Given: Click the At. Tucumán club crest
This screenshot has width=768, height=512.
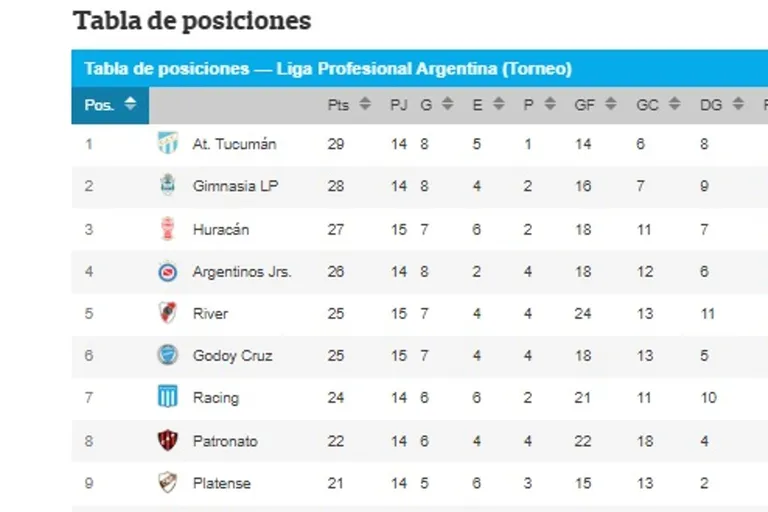Looking at the screenshot, I should pyautogui.click(x=168, y=143).
